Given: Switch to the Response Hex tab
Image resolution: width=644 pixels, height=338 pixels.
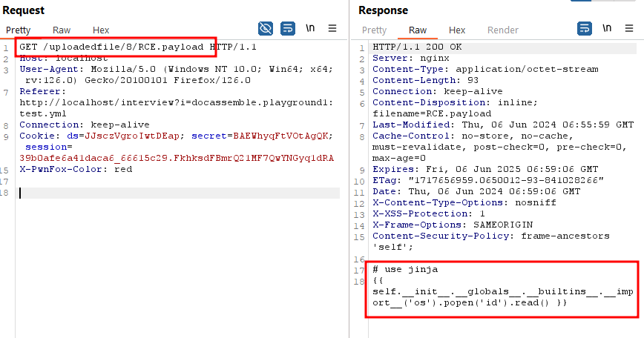Looking at the screenshot, I should point(457,30).
